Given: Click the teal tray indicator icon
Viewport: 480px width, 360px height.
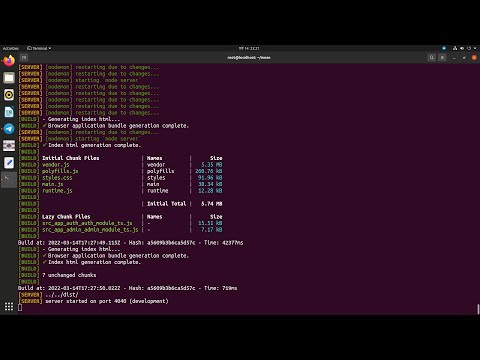Looking at the screenshot, I should click(x=444, y=48).
